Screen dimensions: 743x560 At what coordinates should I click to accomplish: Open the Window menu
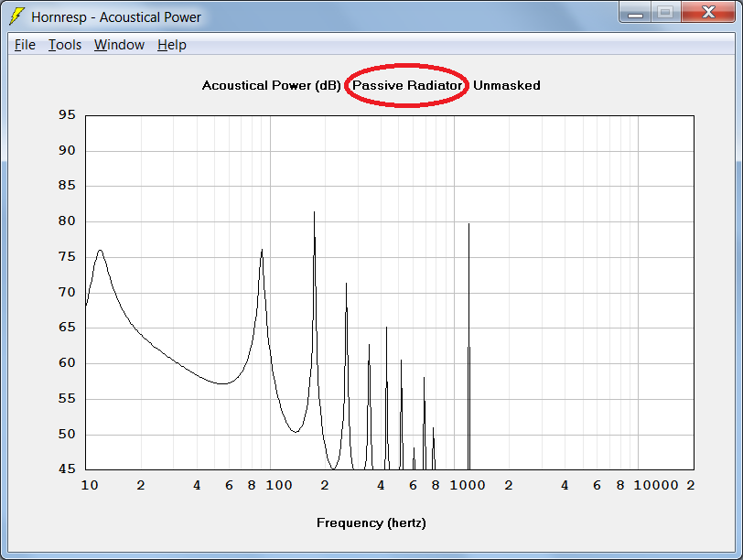pyautogui.click(x=119, y=45)
